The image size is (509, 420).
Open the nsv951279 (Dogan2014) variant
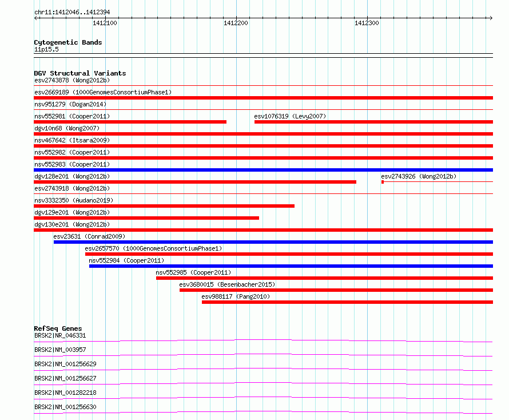coord(70,104)
